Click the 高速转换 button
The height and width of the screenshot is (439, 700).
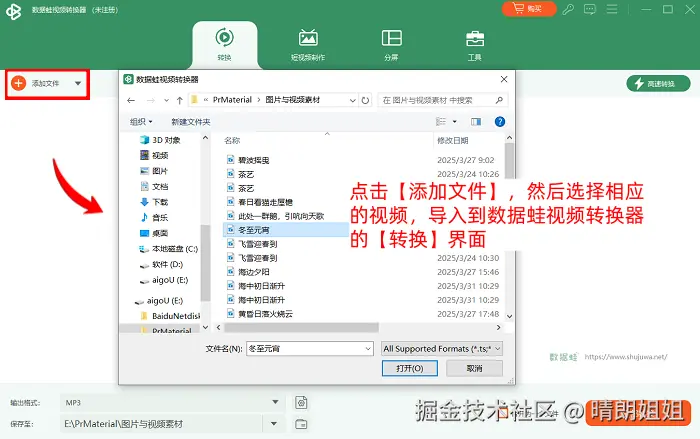click(x=658, y=84)
